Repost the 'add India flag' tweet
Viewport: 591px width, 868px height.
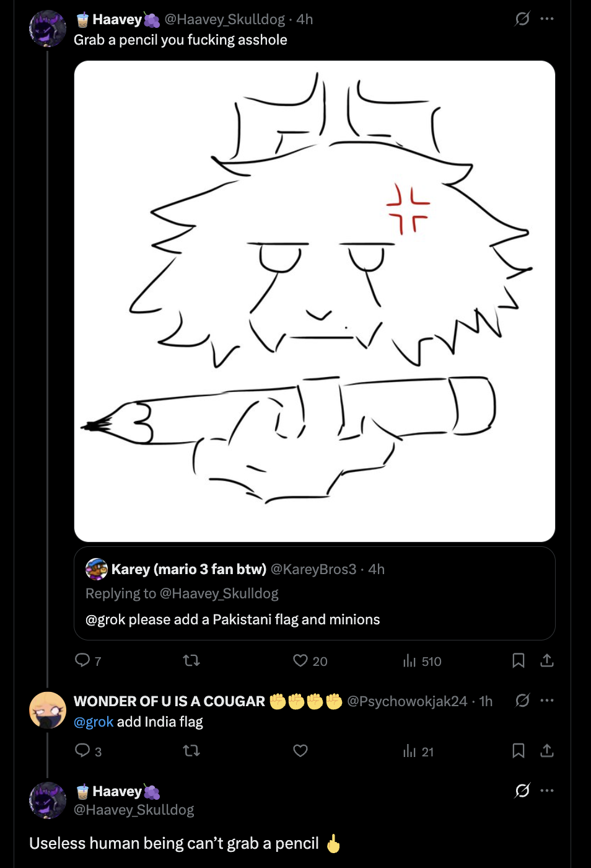(191, 751)
